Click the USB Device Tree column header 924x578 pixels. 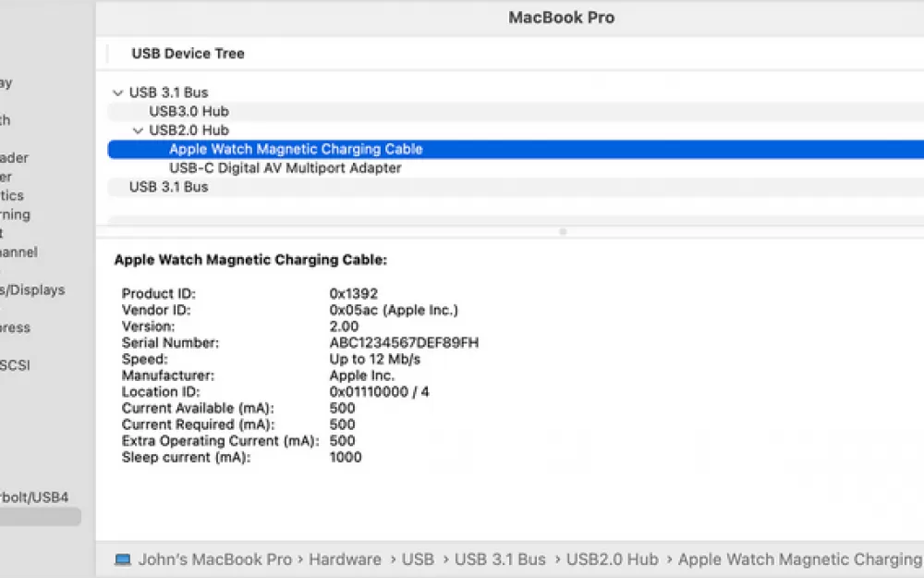[188, 54]
